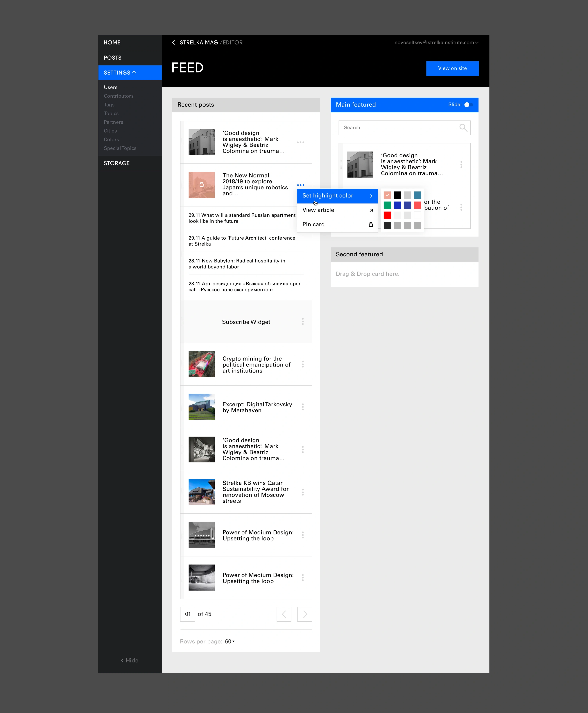
Task: Select Cities under Settings
Action: [110, 131]
